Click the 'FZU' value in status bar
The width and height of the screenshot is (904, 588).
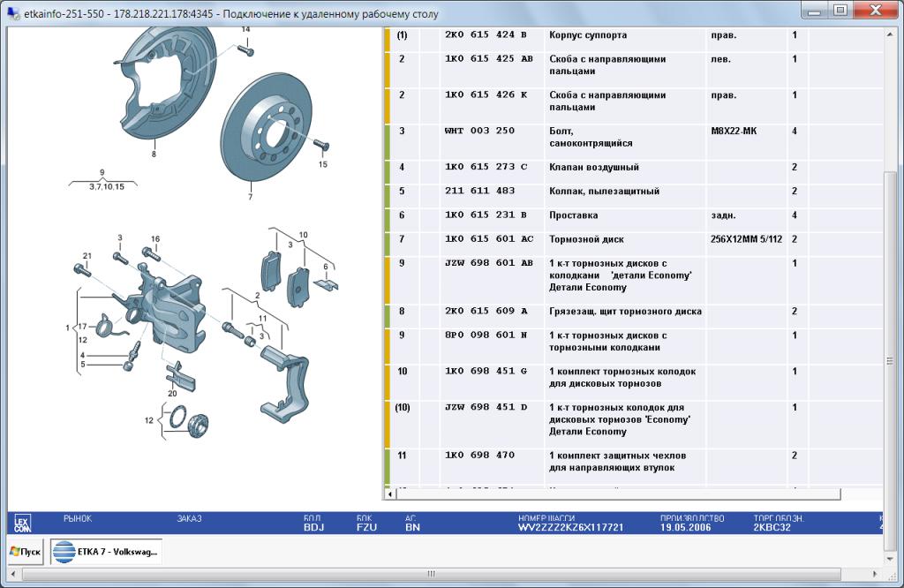pyautogui.click(x=366, y=527)
